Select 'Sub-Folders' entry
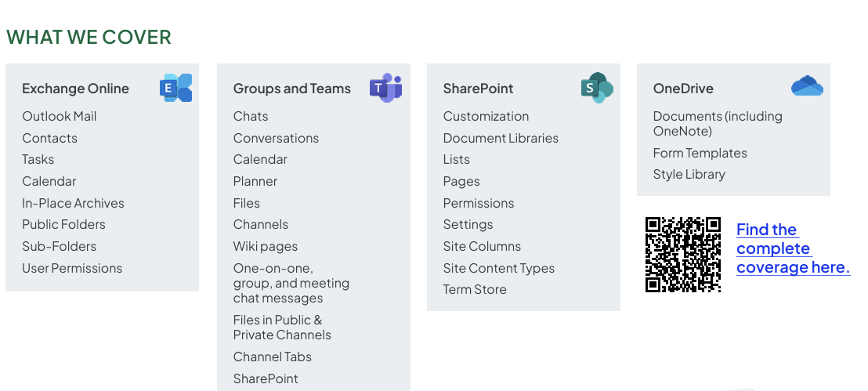868x391 pixels. tap(60, 247)
